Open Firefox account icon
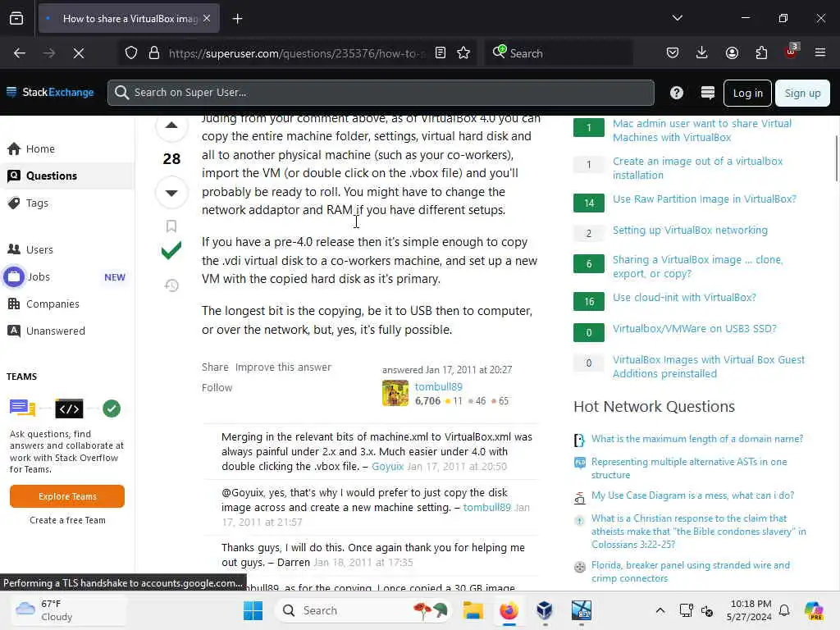The height and width of the screenshot is (630, 840). [x=732, y=53]
